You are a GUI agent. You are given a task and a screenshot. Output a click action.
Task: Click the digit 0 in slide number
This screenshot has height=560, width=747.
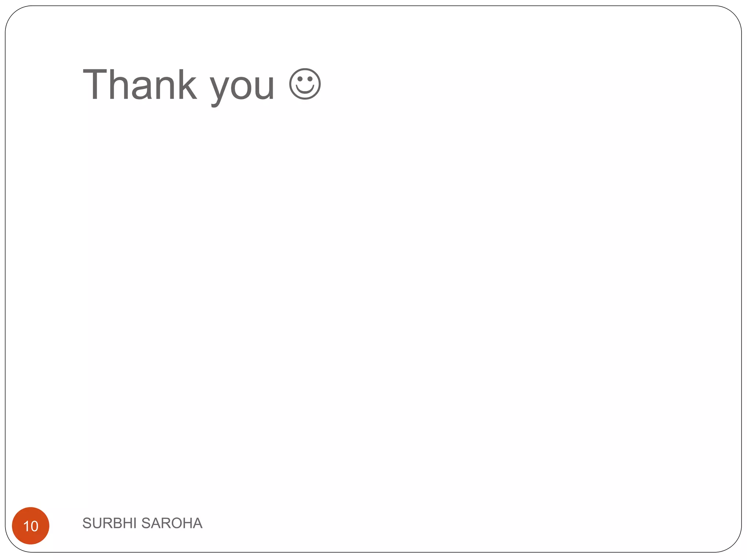(34, 526)
